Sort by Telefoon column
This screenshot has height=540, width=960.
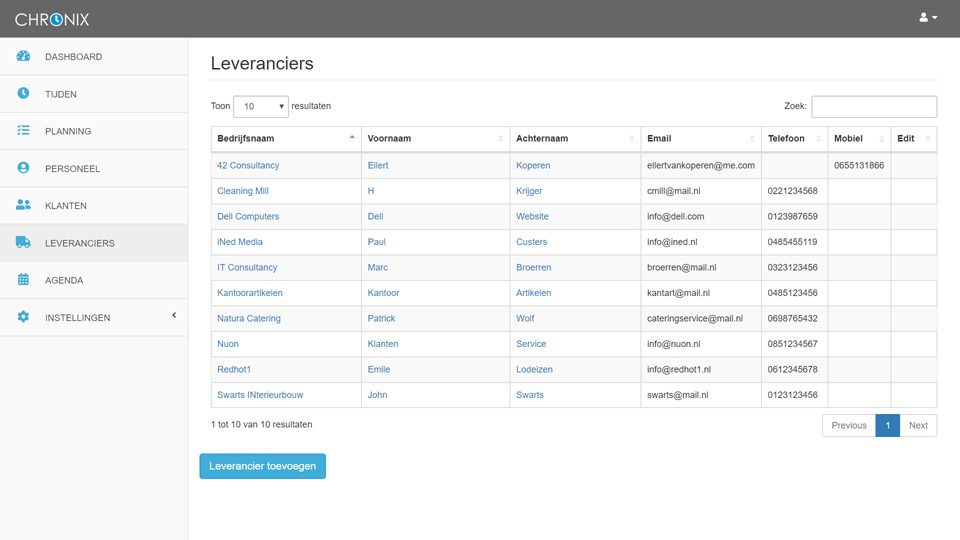(x=795, y=139)
